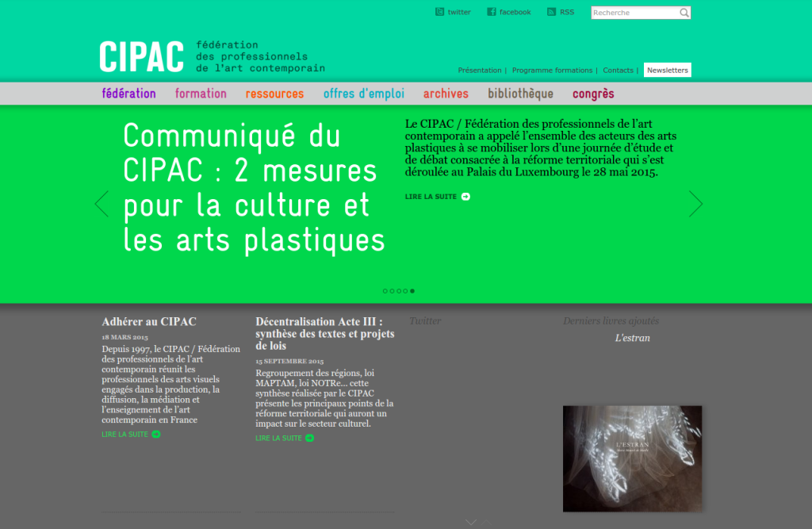Click arrow icon under Décentralisation article
Screen dimensions: 812x529
click(310, 438)
